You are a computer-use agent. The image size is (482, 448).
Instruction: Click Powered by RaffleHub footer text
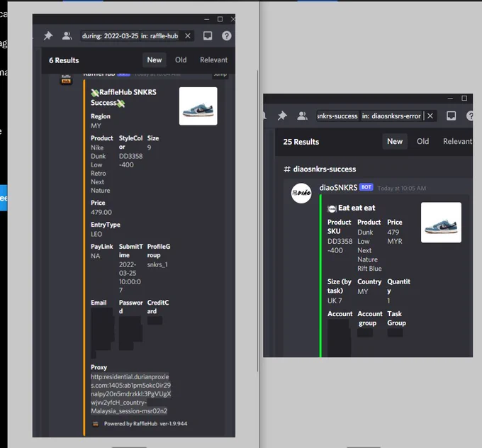[146, 424]
